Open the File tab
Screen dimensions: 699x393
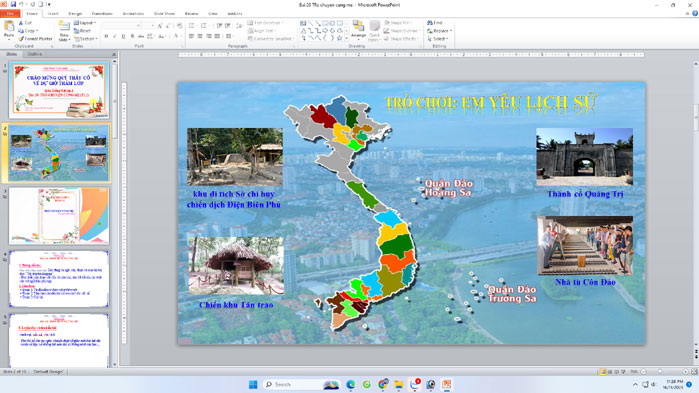pos(10,14)
